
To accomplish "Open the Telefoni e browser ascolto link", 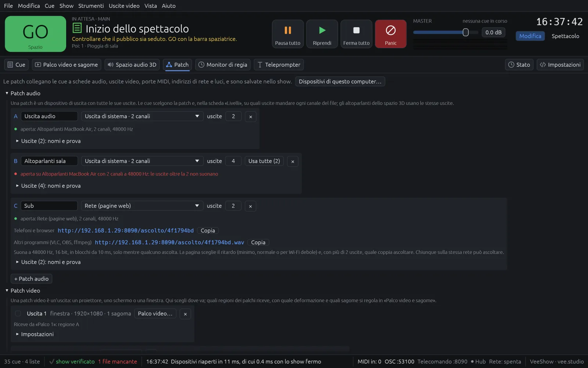I will [x=126, y=231].
